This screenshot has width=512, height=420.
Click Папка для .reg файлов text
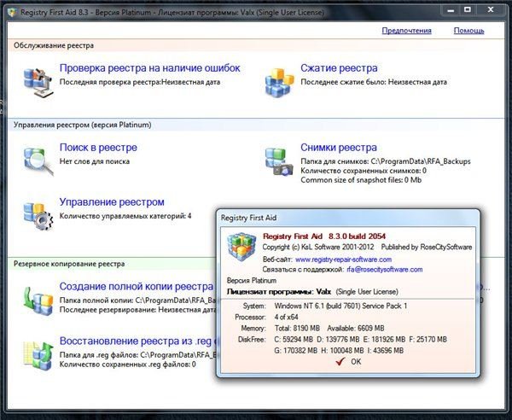pos(137,354)
